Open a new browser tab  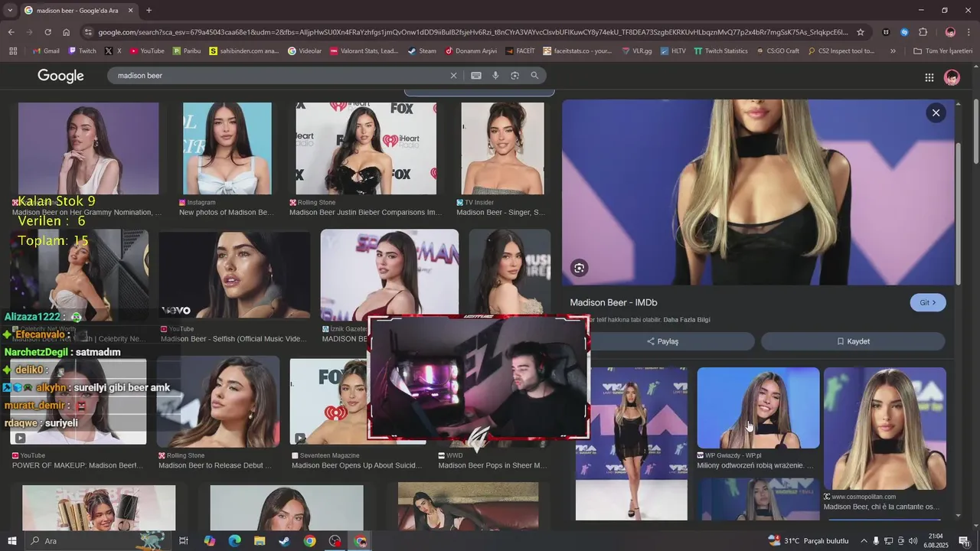(149, 10)
